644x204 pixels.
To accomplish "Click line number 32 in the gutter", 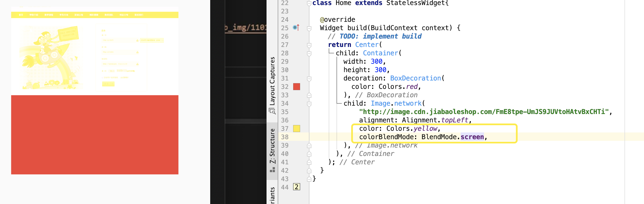I will (285, 87).
